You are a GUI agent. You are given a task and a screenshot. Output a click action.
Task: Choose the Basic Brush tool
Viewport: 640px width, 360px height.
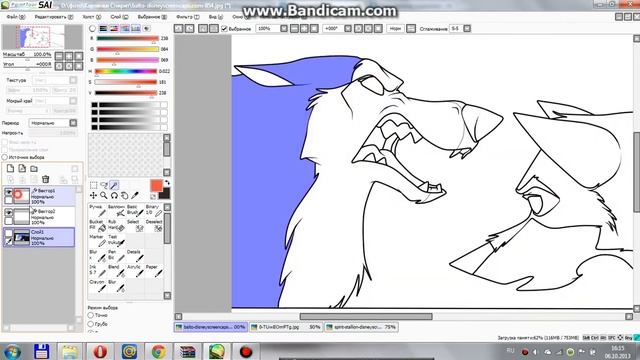coord(135,210)
